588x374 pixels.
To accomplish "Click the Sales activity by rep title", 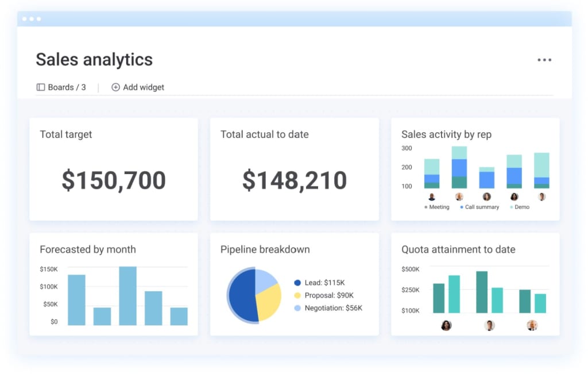I will click(x=446, y=134).
